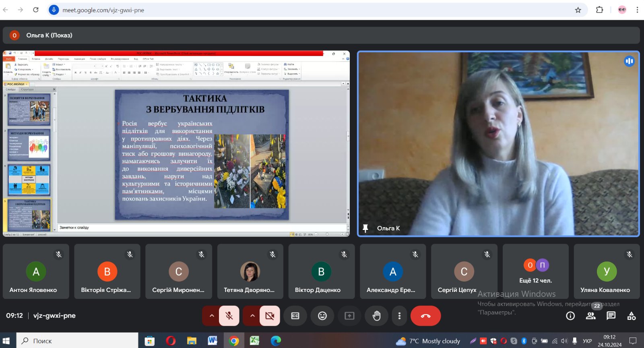Open the three-dot more options menu
The image size is (644, 348).
point(399,316)
